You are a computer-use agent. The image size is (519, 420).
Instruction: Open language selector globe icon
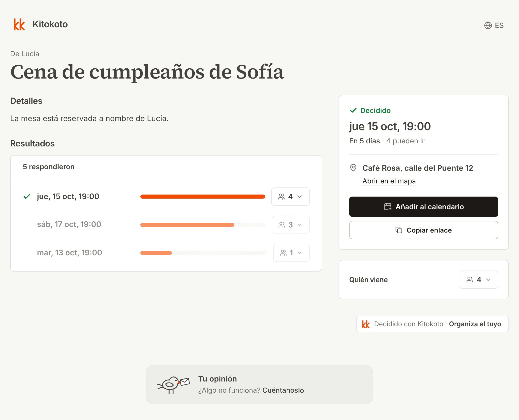pos(488,25)
